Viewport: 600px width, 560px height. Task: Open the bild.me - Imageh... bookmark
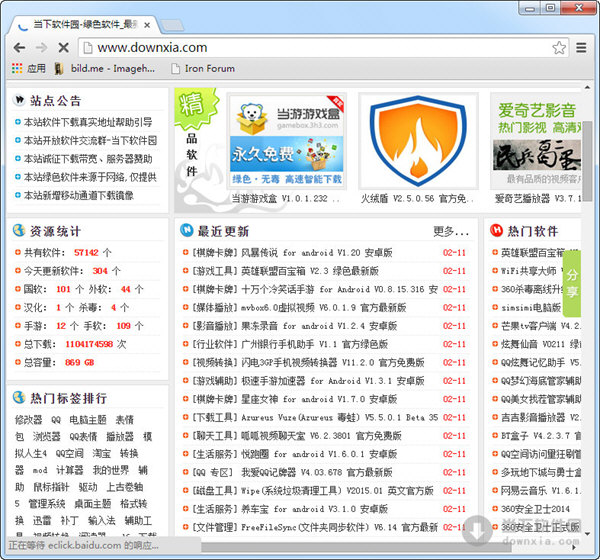[105, 69]
